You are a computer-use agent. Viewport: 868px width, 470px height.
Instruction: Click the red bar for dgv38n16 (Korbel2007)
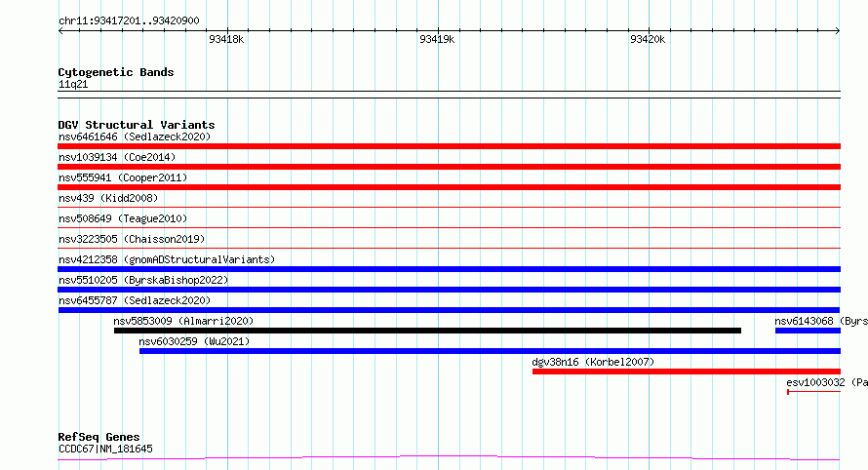tap(687, 372)
